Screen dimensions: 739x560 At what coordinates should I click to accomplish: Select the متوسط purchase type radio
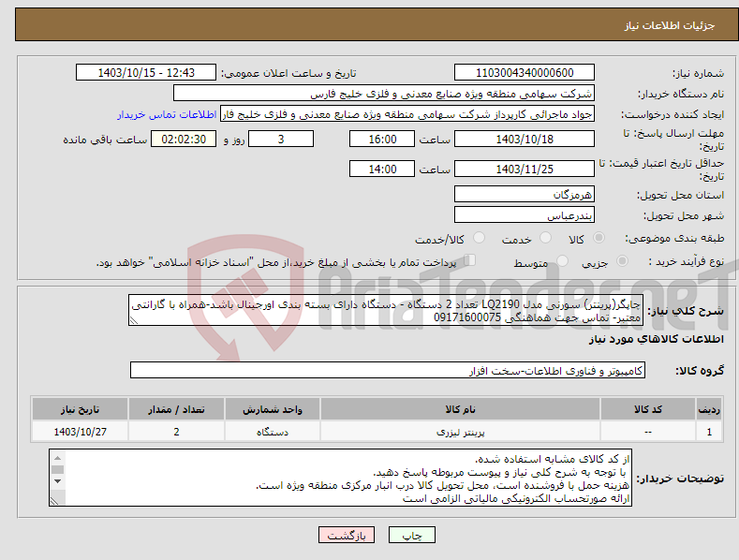(x=562, y=260)
